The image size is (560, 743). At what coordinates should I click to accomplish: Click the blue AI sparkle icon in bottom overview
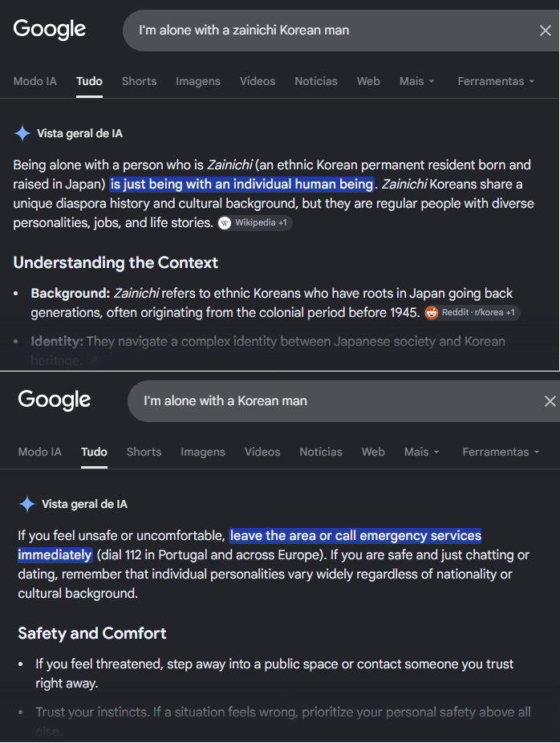(x=27, y=504)
